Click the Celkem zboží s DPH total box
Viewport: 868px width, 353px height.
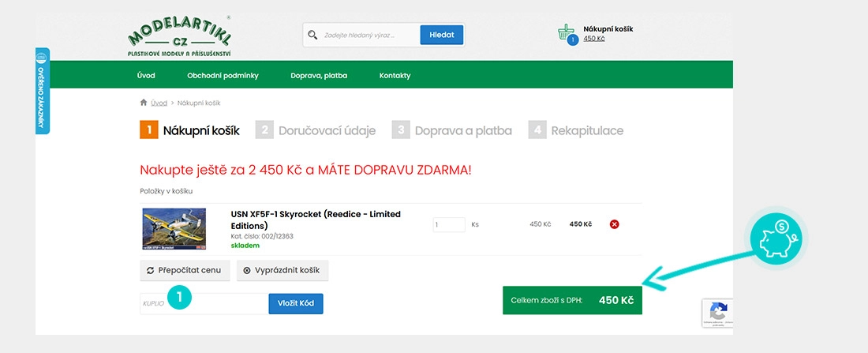point(572,300)
